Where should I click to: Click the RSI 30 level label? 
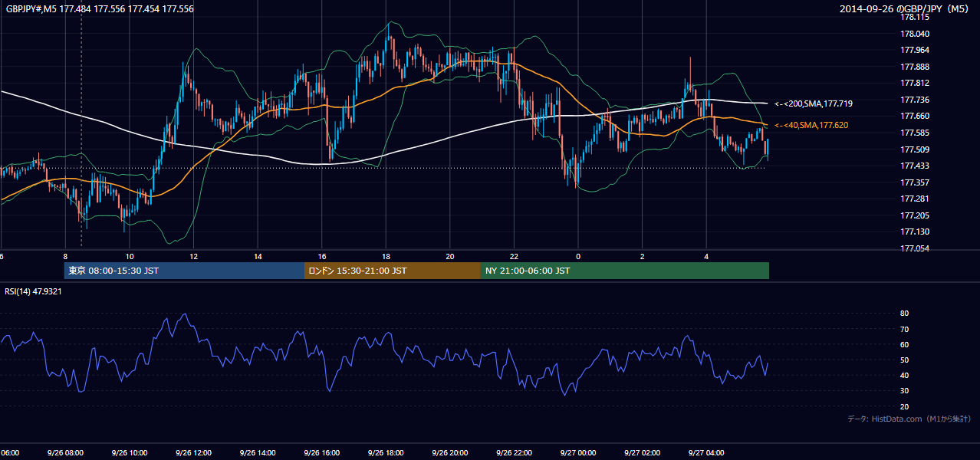(x=904, y=391)
